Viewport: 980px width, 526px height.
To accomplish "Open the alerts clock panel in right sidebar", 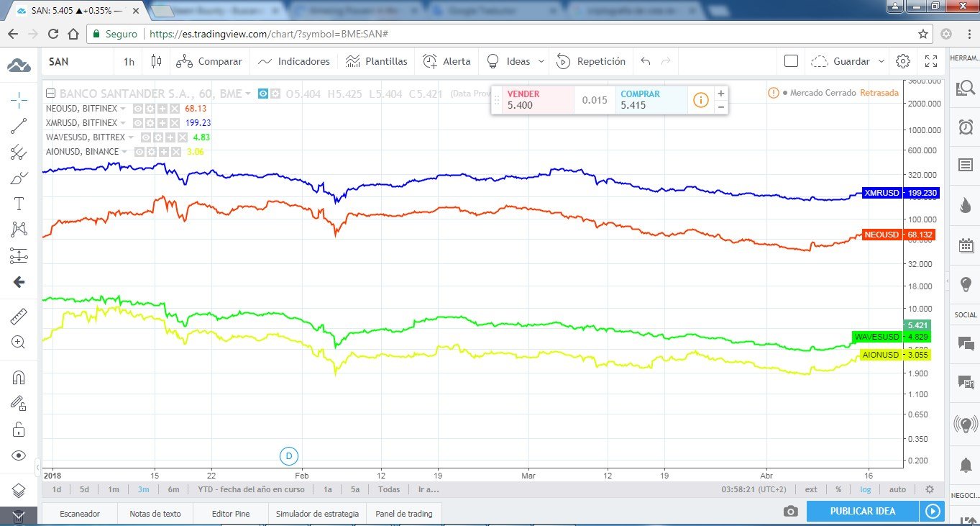I will point(965,127).
